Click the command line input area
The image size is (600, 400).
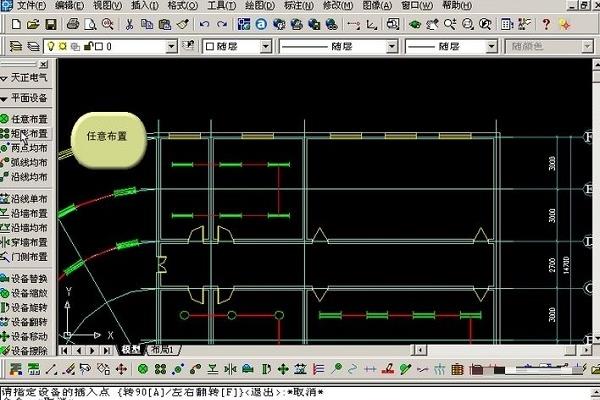[297, 393]
